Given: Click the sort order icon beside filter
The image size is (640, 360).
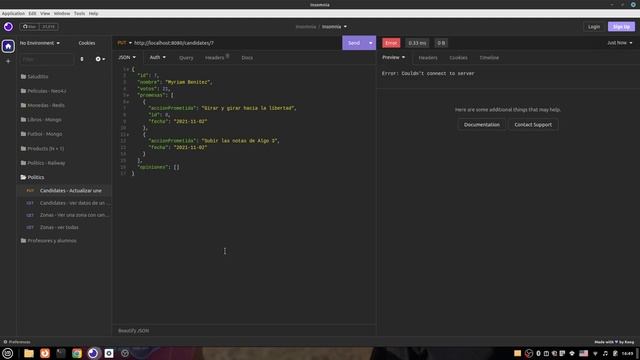Looking at the screenshot, I should click(x=82, y=59).
